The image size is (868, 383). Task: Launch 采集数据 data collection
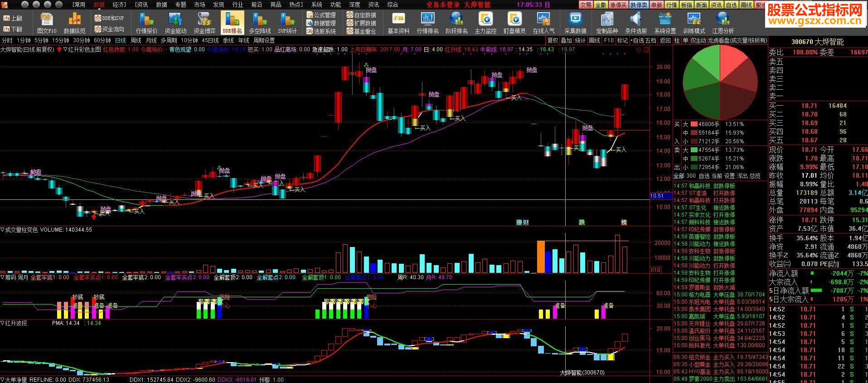(x=575, y=23)
